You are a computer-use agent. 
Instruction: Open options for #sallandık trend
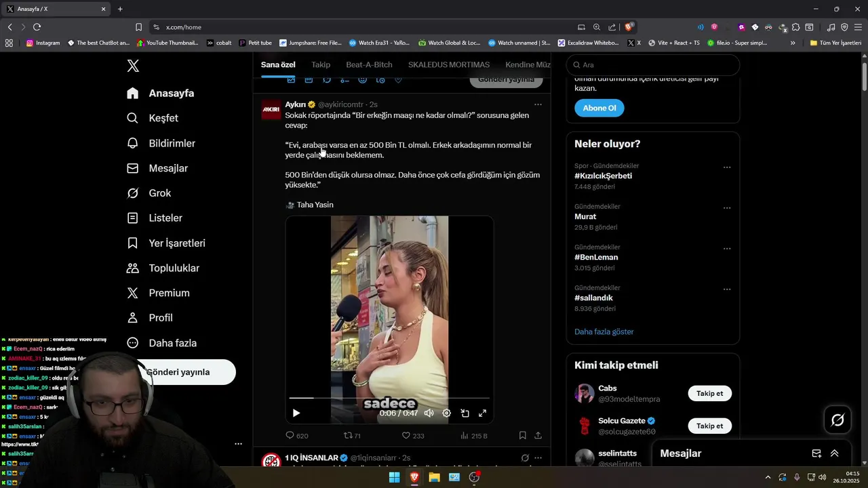(727, 289)
